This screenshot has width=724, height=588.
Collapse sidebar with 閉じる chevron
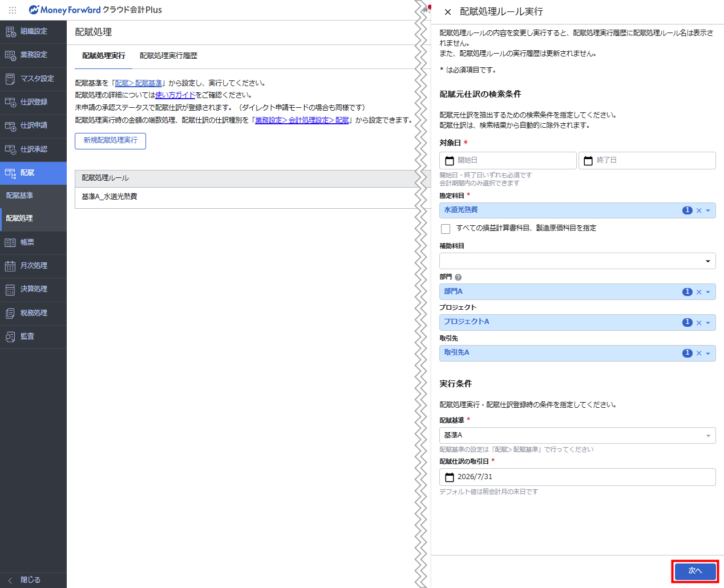pyautogui.click(x=10, y=580)
